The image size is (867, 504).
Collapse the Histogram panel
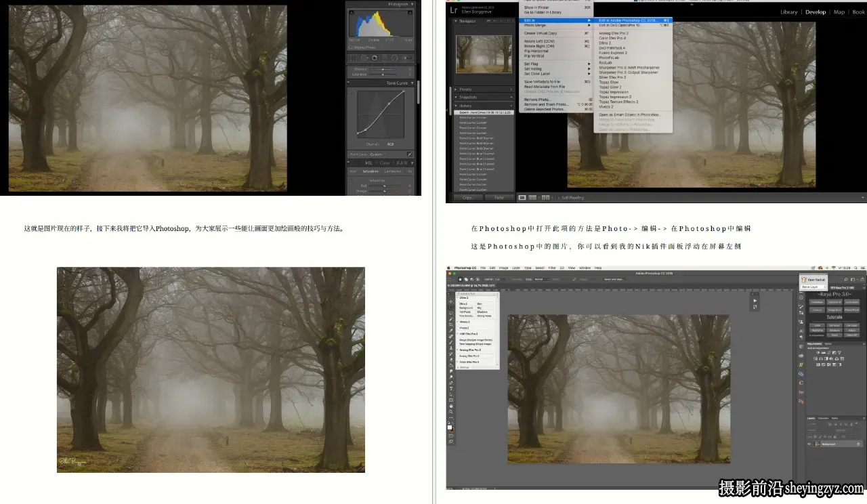(412, 4)
